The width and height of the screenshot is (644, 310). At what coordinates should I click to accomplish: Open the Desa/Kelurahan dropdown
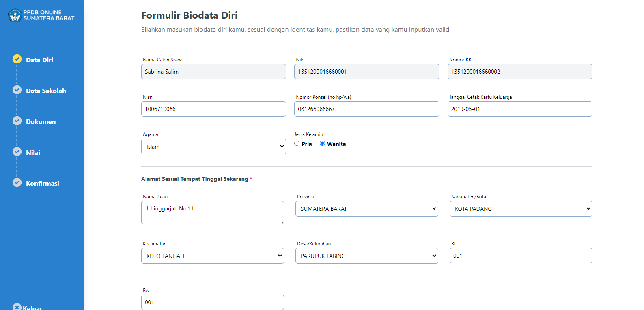(366, 256)
